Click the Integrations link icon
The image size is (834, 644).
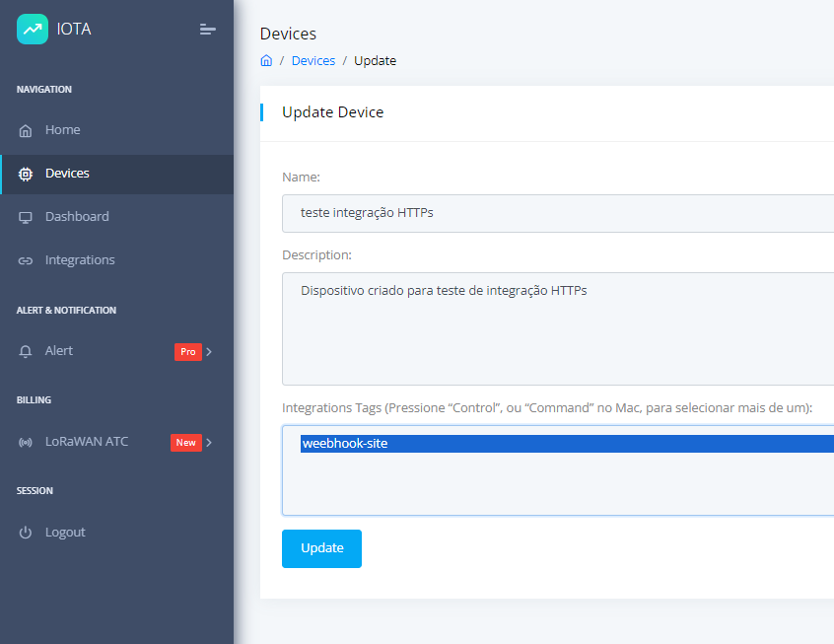tap(26, 260)
